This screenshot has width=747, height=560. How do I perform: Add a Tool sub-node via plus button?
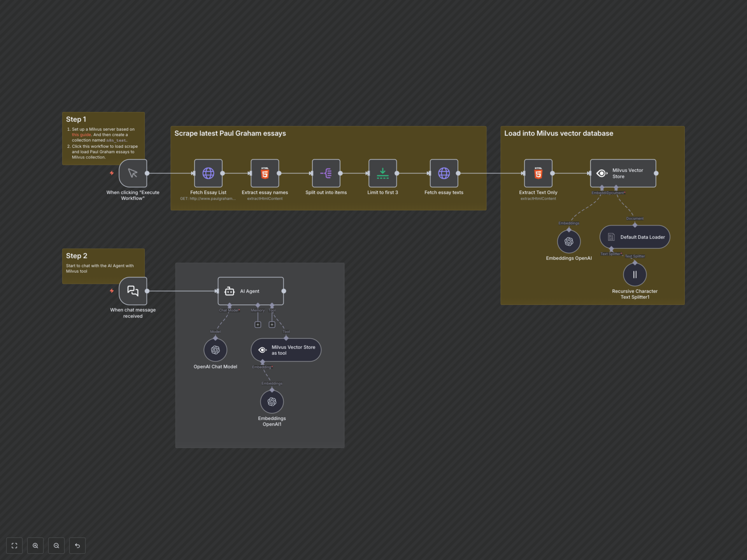coord(272,325)
